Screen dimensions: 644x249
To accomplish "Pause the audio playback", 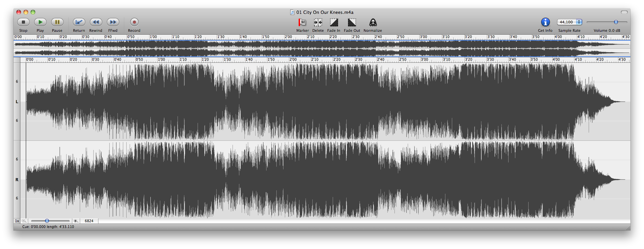I will [57, 22].
